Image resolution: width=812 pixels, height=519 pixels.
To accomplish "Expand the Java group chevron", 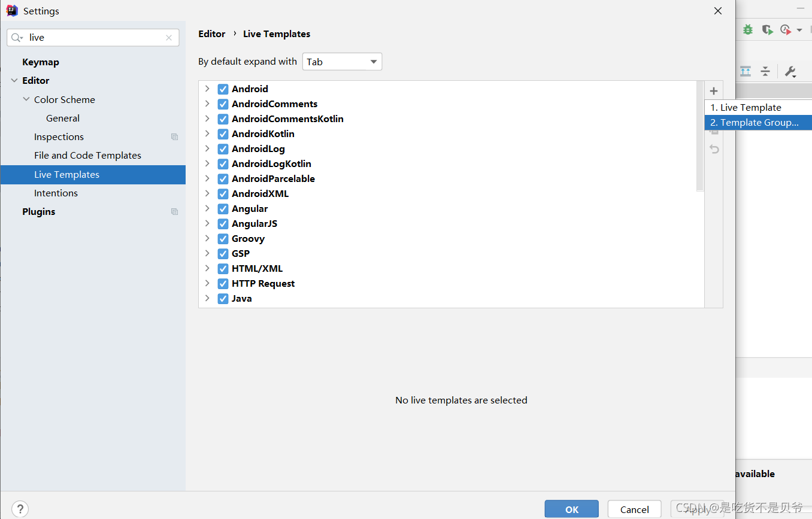I will click(x=207, y=298).
